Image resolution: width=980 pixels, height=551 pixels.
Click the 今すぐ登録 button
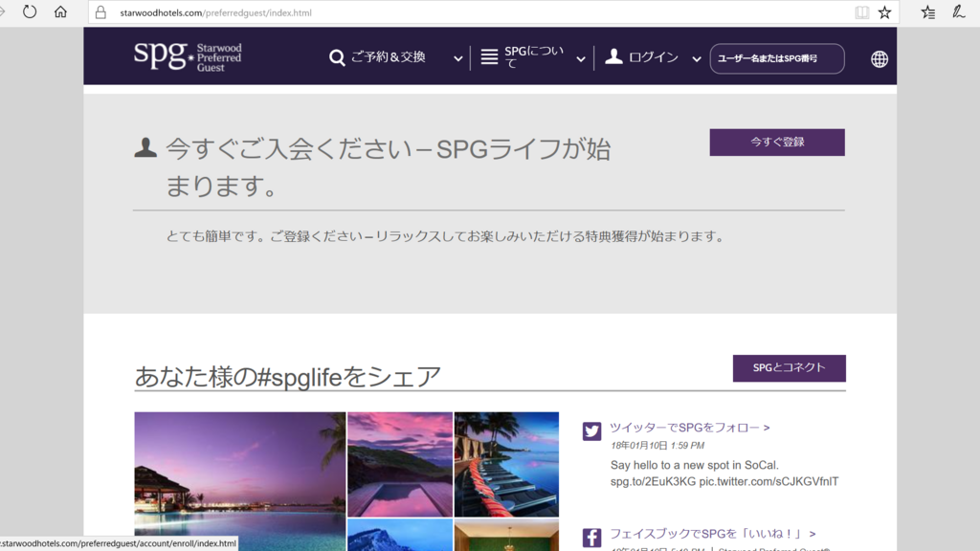(x=777, y=143)
